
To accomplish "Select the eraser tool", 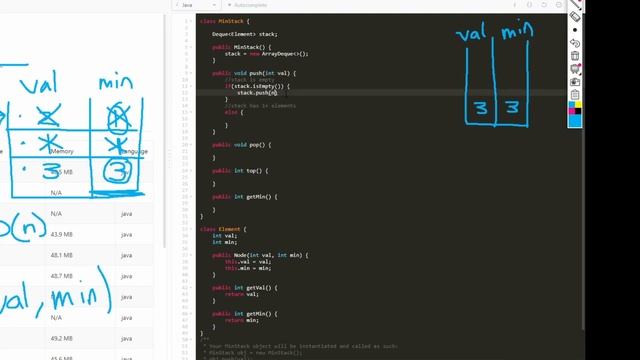I will point(575,16).
